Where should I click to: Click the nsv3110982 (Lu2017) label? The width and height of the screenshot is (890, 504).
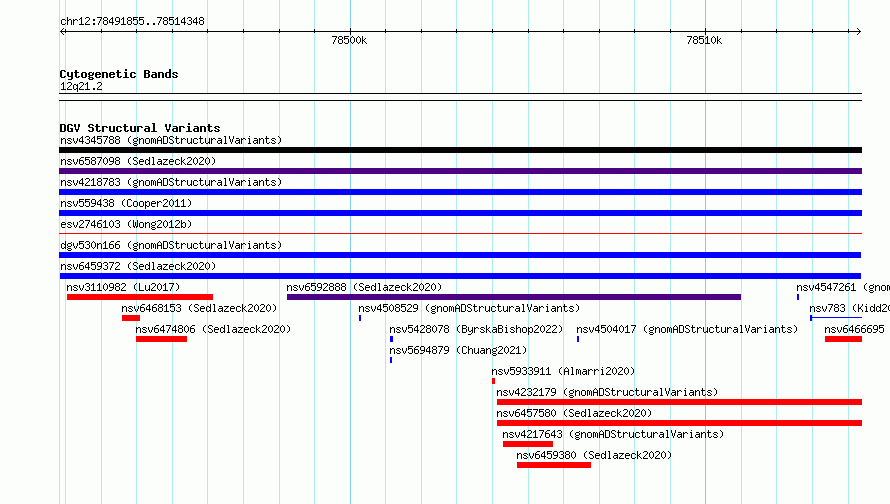click(123, 287)
